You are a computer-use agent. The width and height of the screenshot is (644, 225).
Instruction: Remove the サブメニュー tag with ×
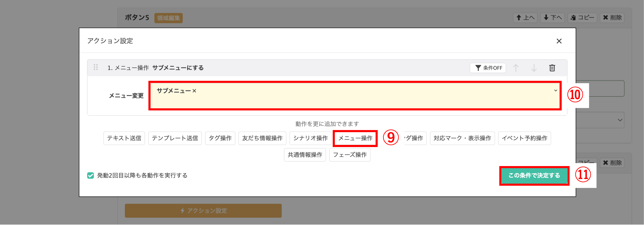pos(194,91)
